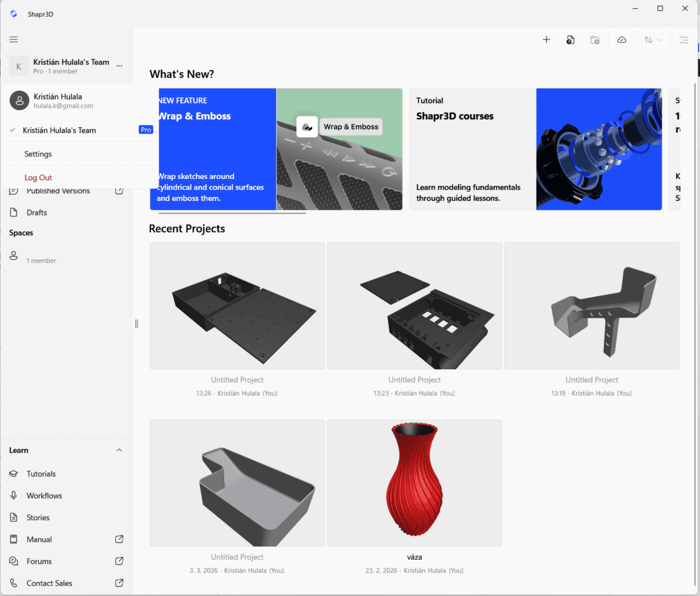Viewport: 700px width, 596px height.
Task: Open the Shapr3D courses tutorial card
Action: click(x=535, y=149)
